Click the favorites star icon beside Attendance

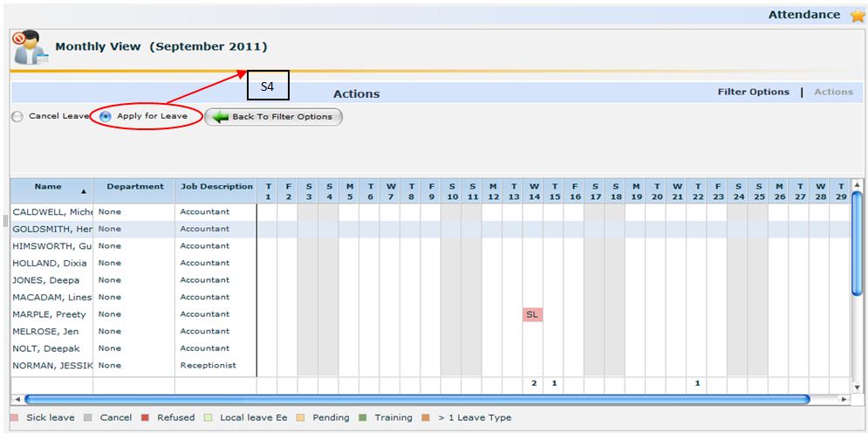[x=857, y=16]
